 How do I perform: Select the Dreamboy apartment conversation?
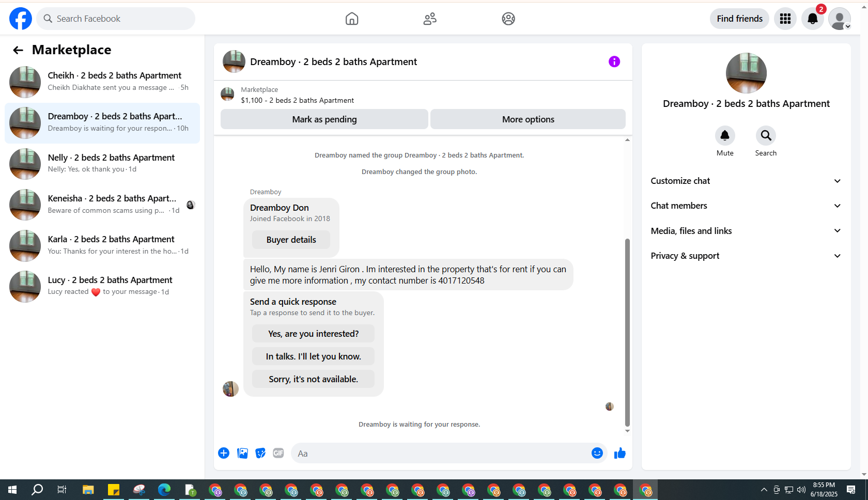[102, 123]
